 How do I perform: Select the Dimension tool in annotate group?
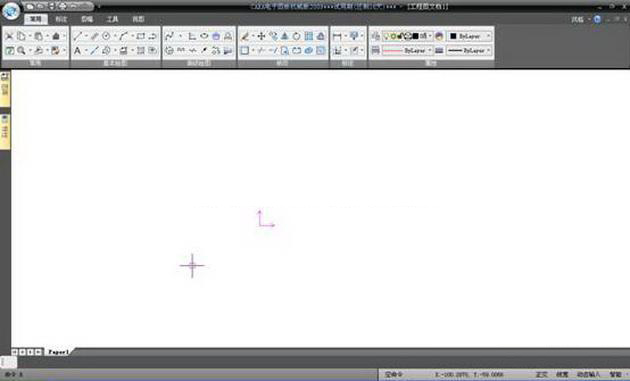(337, 37)
